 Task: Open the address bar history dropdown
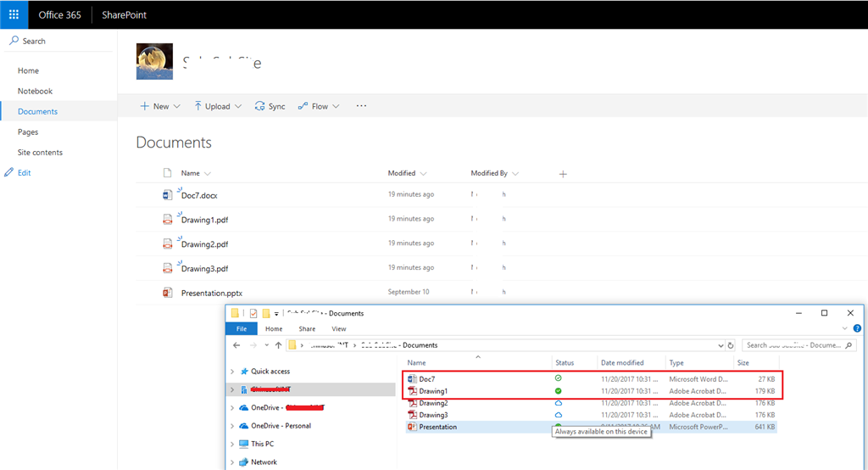[721, 345]
